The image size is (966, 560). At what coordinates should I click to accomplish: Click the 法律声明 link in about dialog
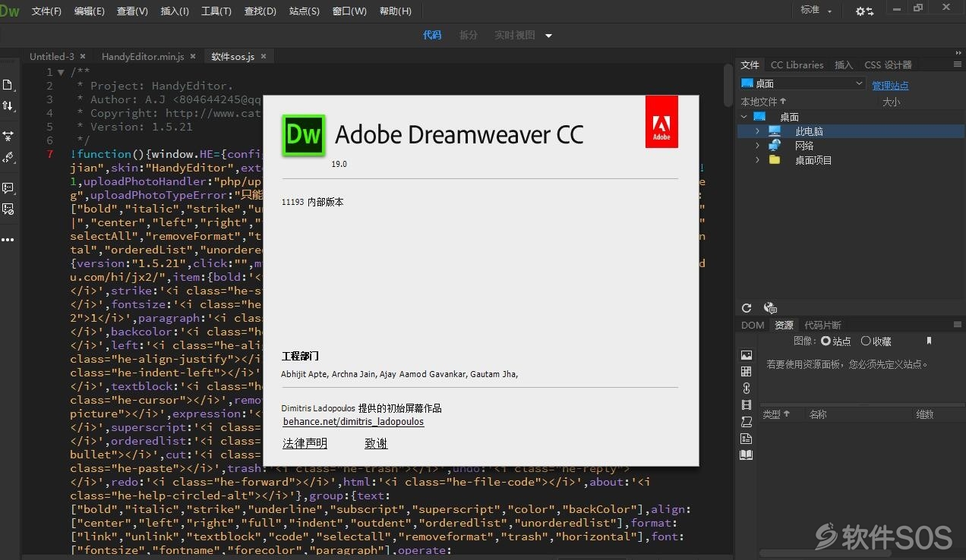(305, 443)
